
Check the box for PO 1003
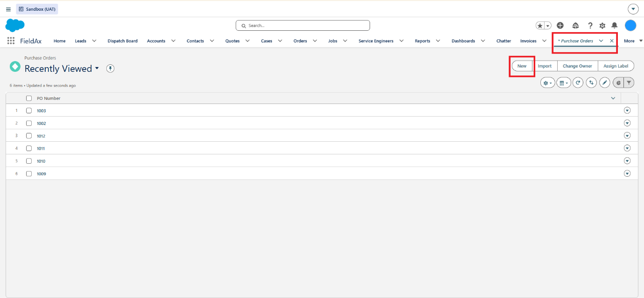click(29, 111)
